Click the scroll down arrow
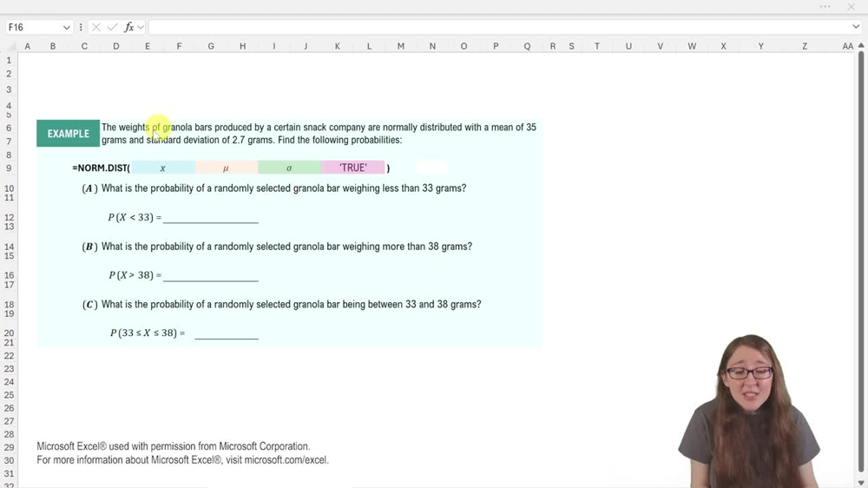The height and width of the screenshot is (488, 868). (861, 483)
